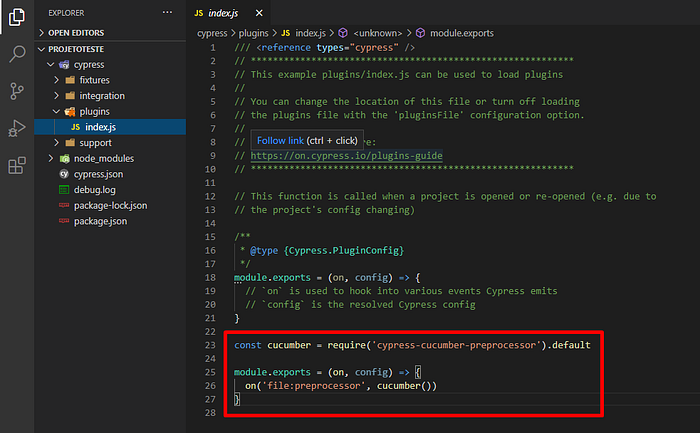This screenshot has width=700, height=433.
Task: Click the cypress.json file icon
Action: click(x=64, y=174)
